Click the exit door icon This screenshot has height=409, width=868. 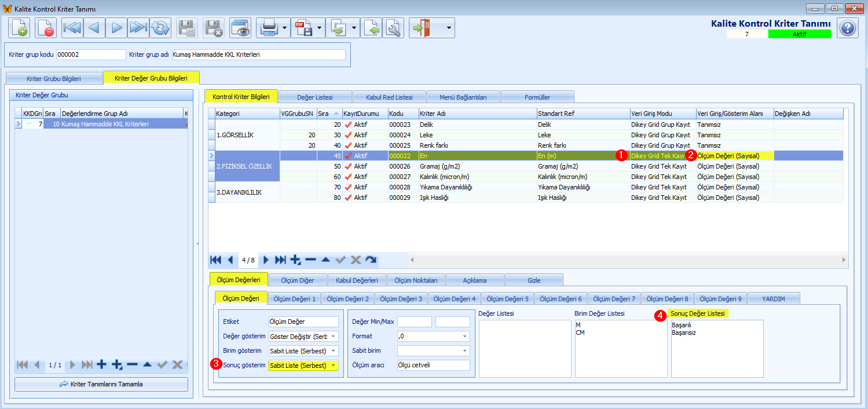(x=421, y=28)
